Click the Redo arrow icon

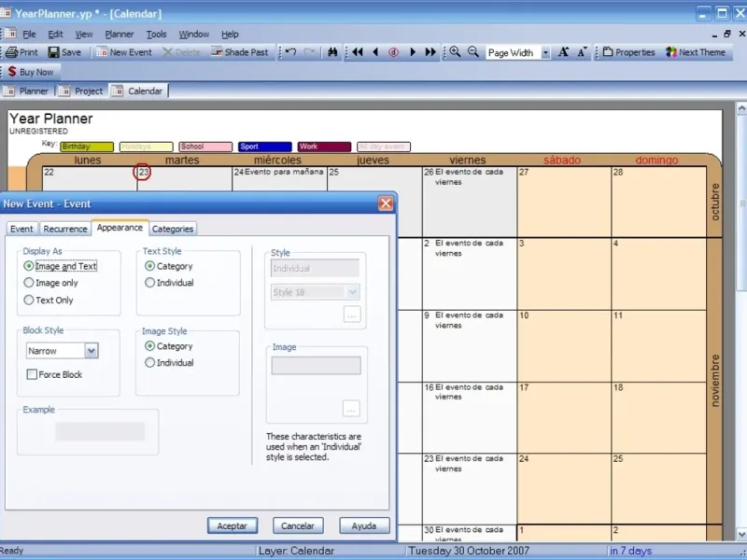(x=309, y=52)
